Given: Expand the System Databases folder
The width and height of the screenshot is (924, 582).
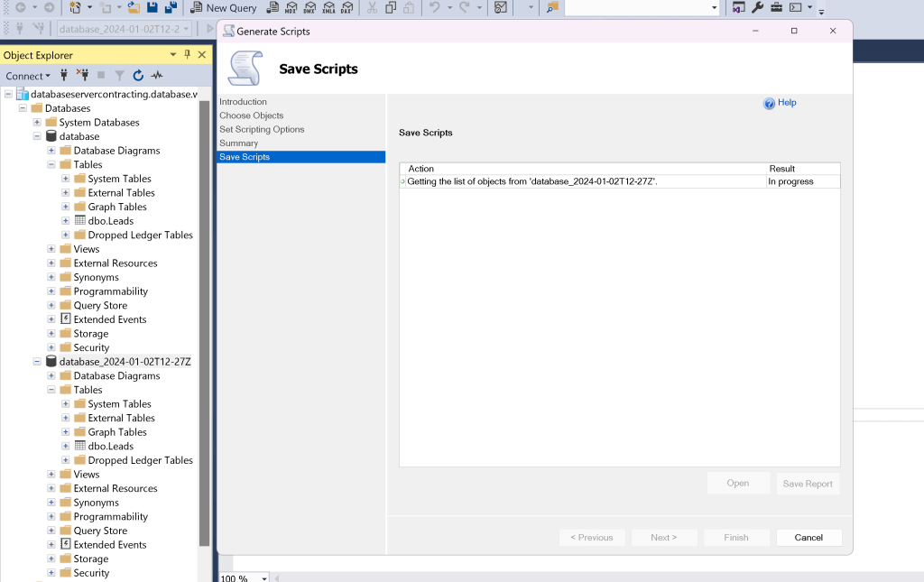Looking at the screenshot, I should pyautogui.click(x=36, y=122).
